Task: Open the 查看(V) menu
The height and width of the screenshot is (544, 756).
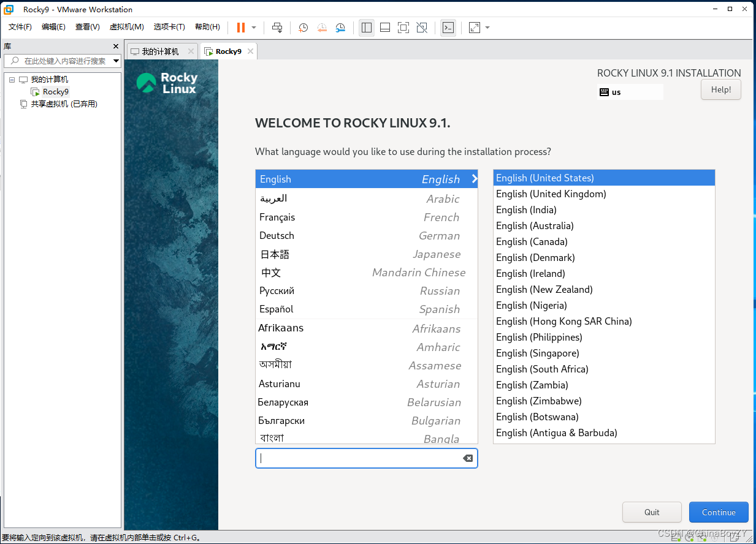Action: coord(88,27)
